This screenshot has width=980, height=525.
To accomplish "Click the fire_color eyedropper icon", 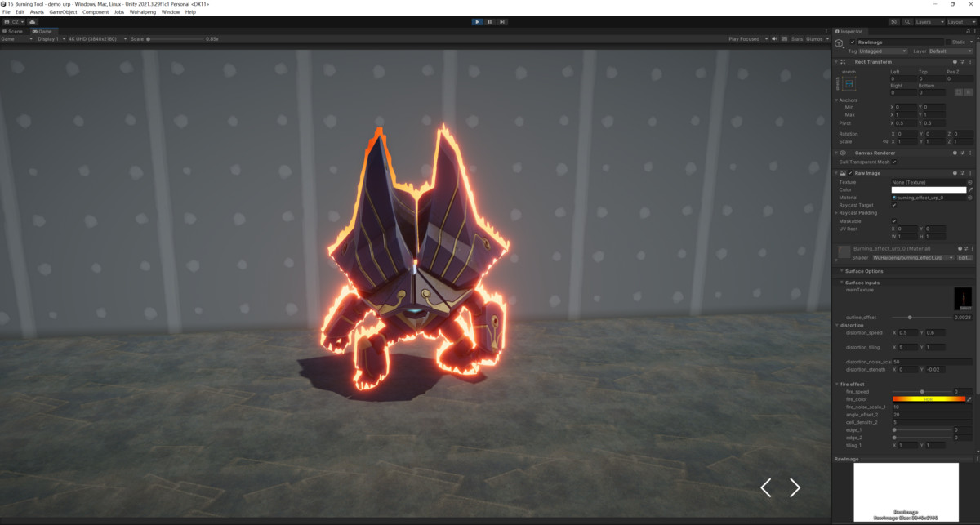I will coord(969,399).
